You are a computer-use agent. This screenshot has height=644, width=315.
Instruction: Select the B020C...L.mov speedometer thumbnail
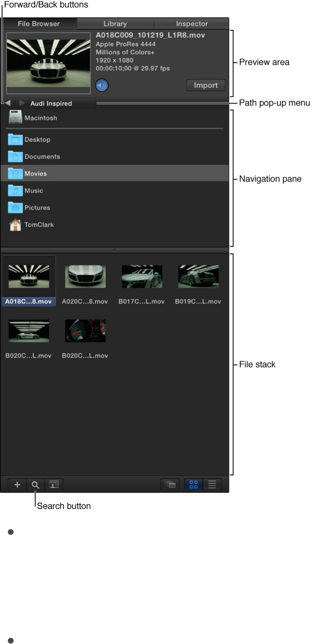pyautogui.click(x=85, y=331)
